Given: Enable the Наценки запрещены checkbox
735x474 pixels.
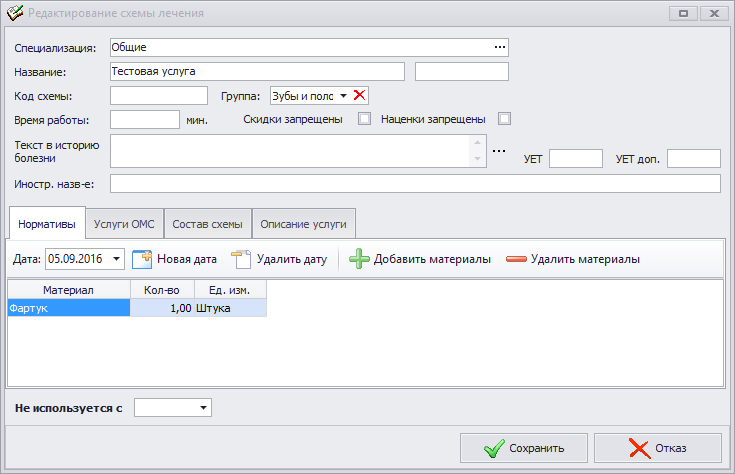Looking at the screenshot, I should pos(504,119).
